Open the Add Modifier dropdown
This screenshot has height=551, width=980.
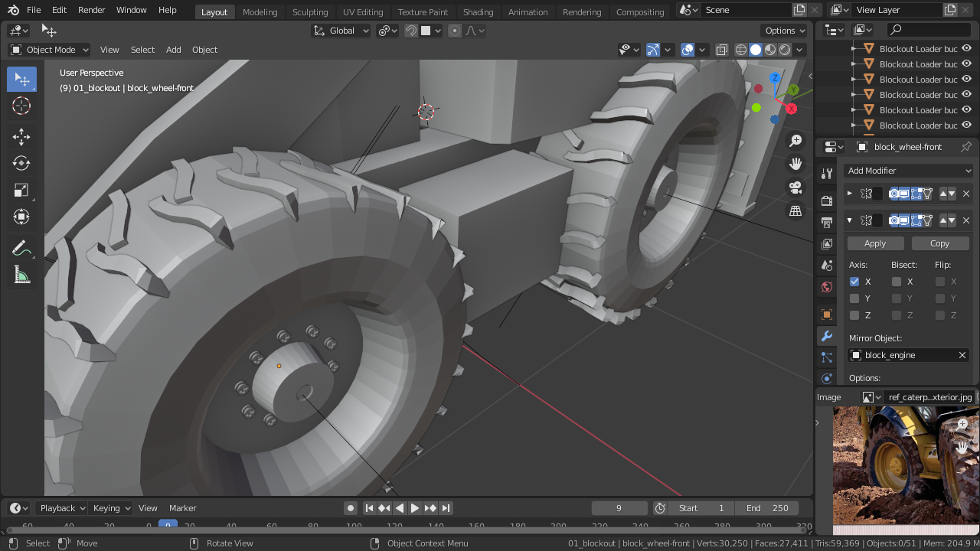pos(909,171)
